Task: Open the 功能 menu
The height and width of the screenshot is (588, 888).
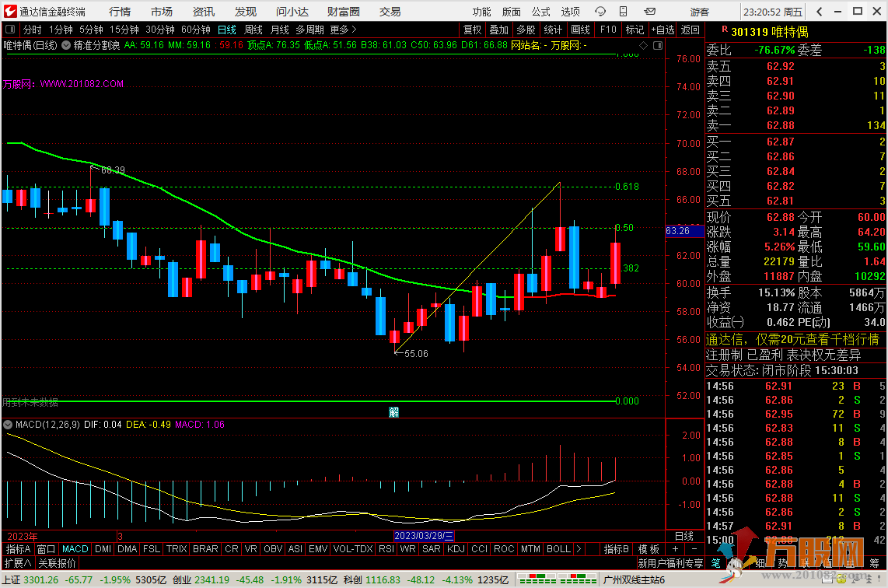Action: pyautogui.click(x=481, y=12)
